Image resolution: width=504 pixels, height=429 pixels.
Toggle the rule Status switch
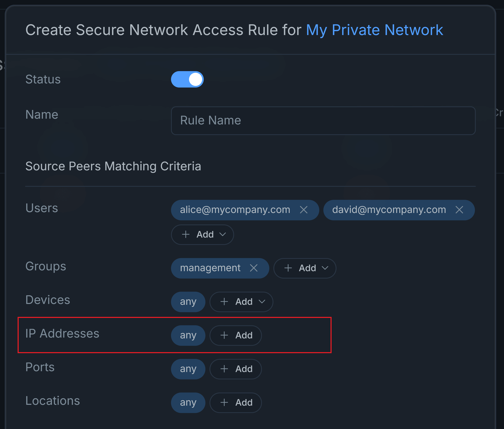click(187, 79)
